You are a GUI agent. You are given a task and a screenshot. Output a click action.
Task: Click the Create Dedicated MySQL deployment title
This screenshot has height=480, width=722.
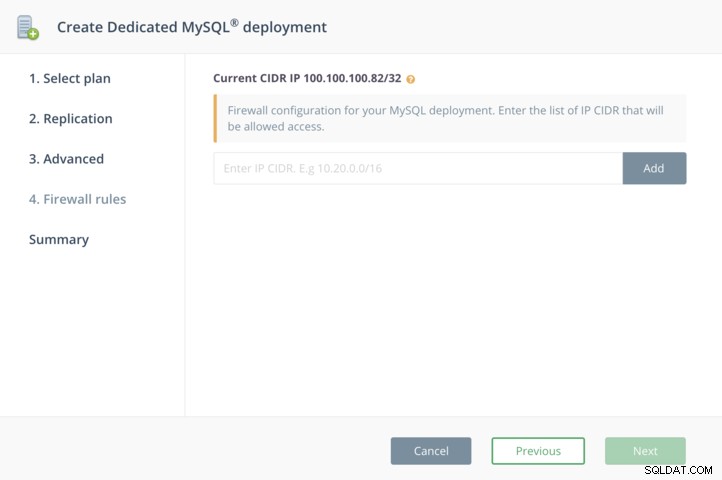tap(192, 27)
